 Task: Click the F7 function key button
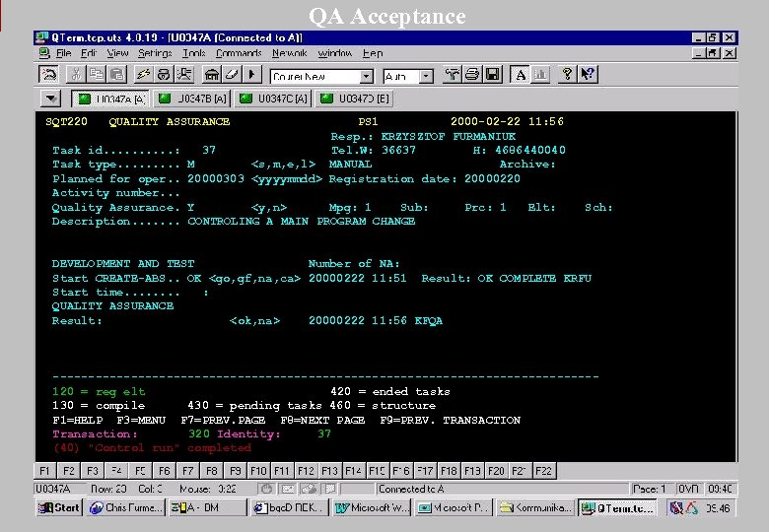tap(188, 471)
